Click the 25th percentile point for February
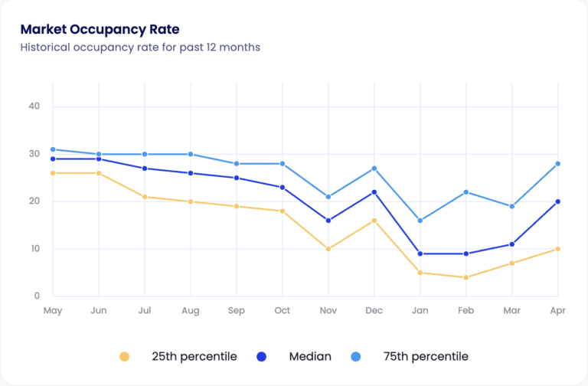The width and height of the screenshot is (588, 386). 466,277
